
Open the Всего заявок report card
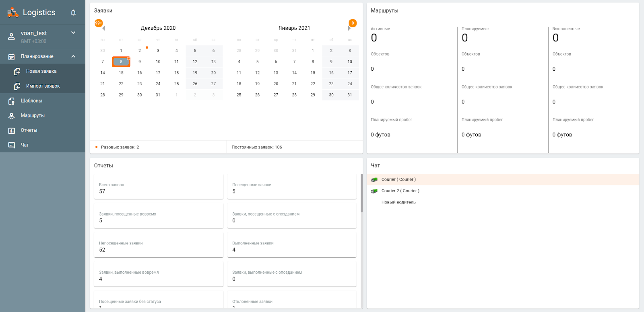(x=159, y=187)
